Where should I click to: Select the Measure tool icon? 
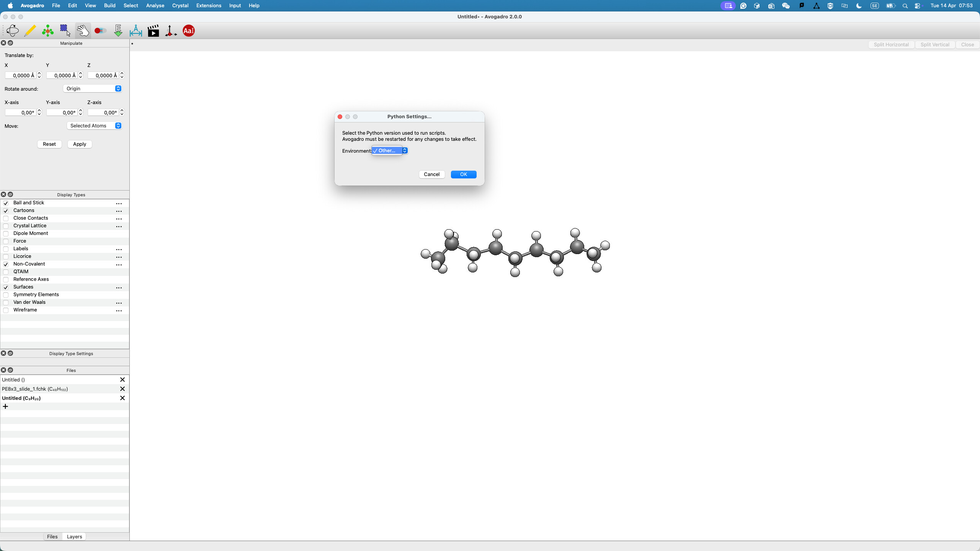[x=136, y=31]
